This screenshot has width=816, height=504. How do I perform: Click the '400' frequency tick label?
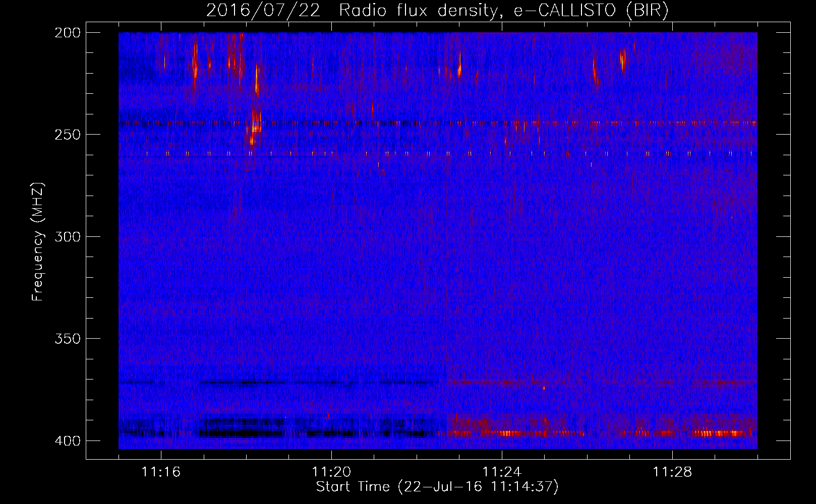[x=67, y=441]
